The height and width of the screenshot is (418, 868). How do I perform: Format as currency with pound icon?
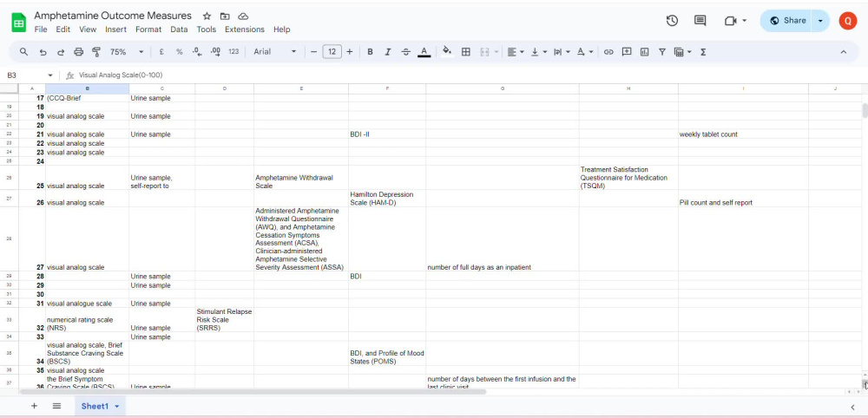pos(161,52)
